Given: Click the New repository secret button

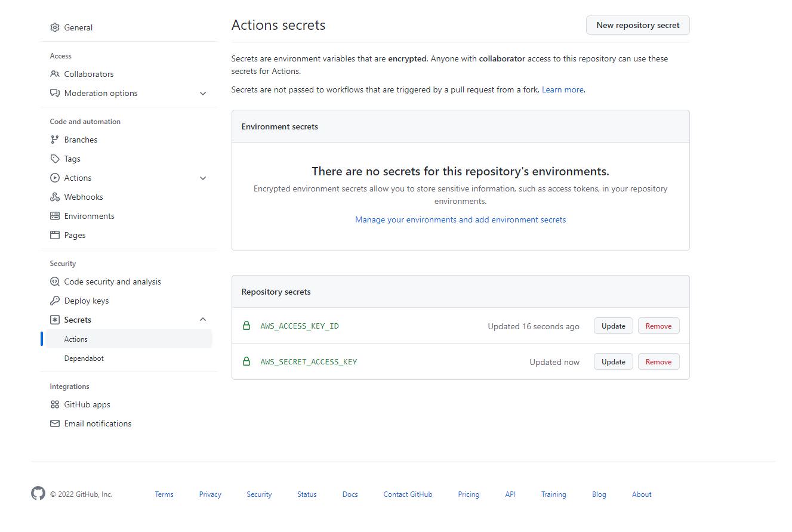Looking at the screenshot, I should 637,25.
